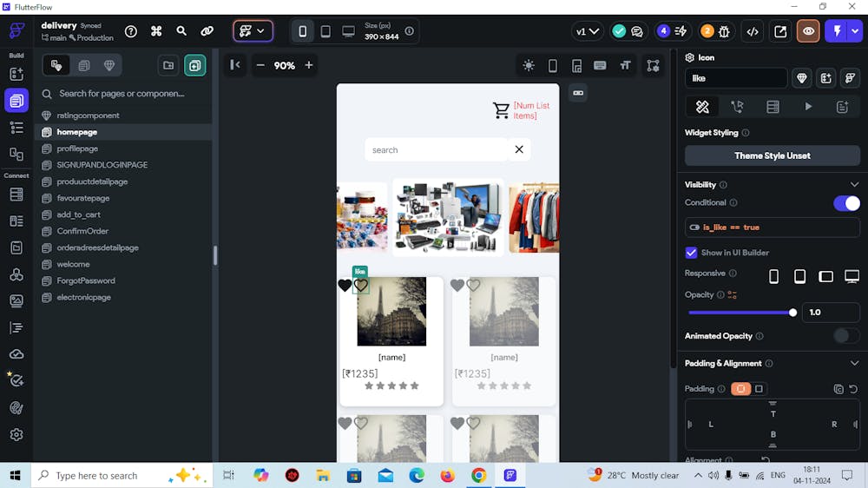Open the comments chat icon

637,31
